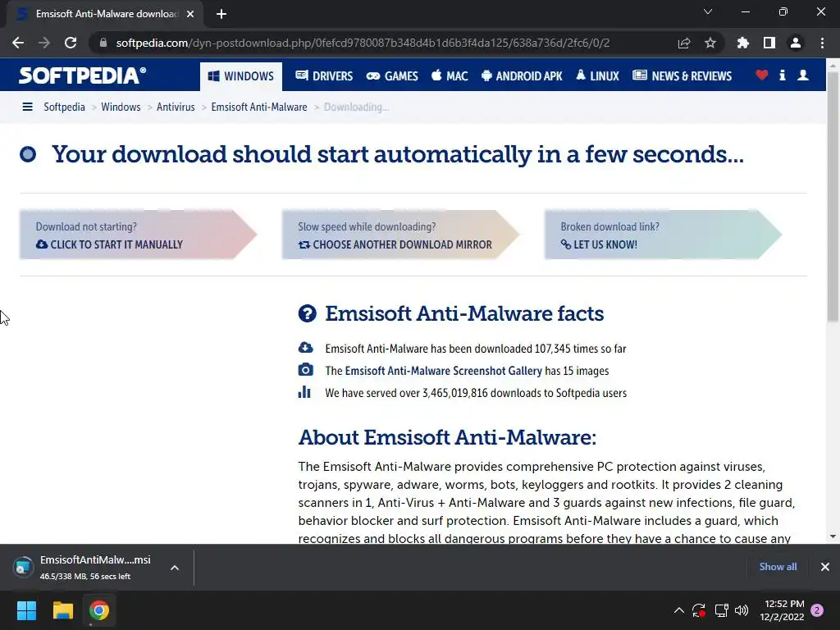Open the network tray icon
Image resolution: width=840 pixels, height=630 pixels.
pyautogui.click(x=721, y=610)
